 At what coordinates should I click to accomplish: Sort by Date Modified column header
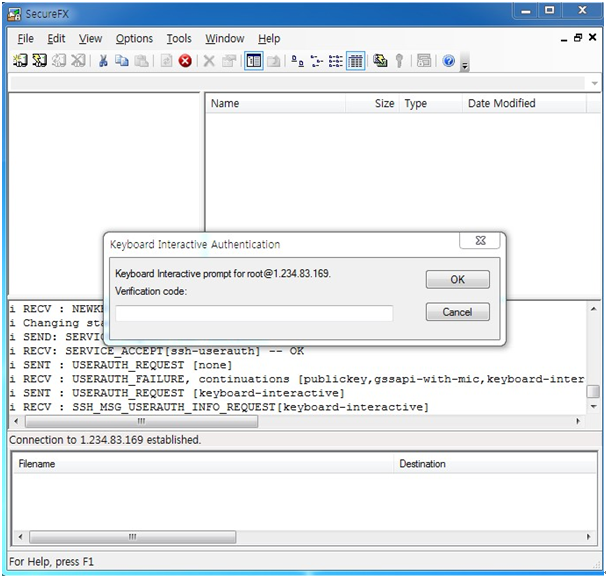coord(524,103)
